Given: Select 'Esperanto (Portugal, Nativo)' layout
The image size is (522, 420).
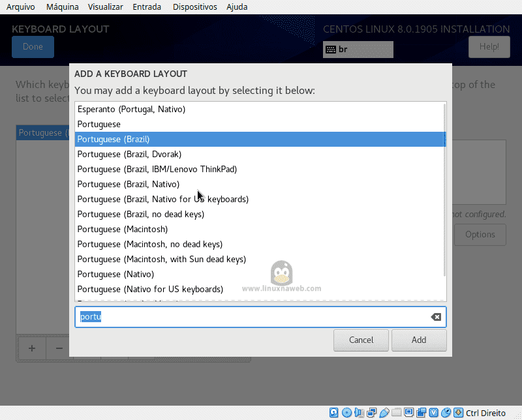Looking at the screenshot, I should [x=259, y=109].
